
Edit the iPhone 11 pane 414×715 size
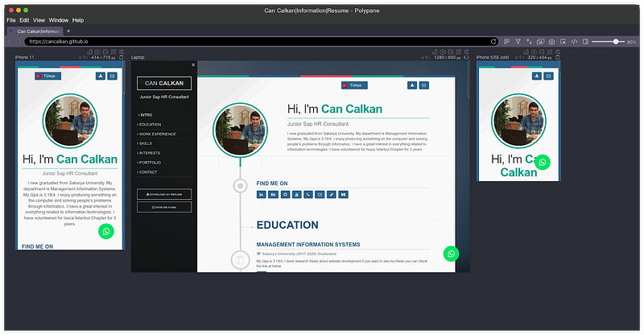coord(101,57)
